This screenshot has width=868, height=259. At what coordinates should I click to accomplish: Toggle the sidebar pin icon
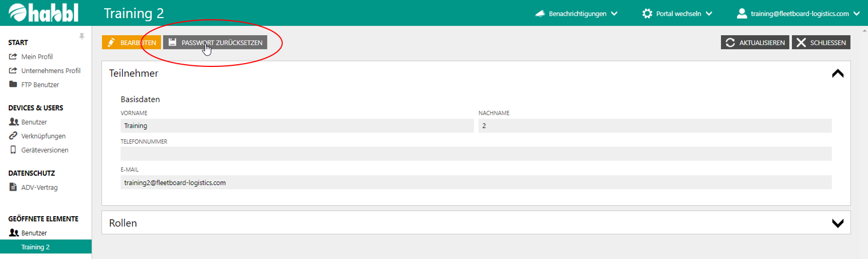coord(82,36)
